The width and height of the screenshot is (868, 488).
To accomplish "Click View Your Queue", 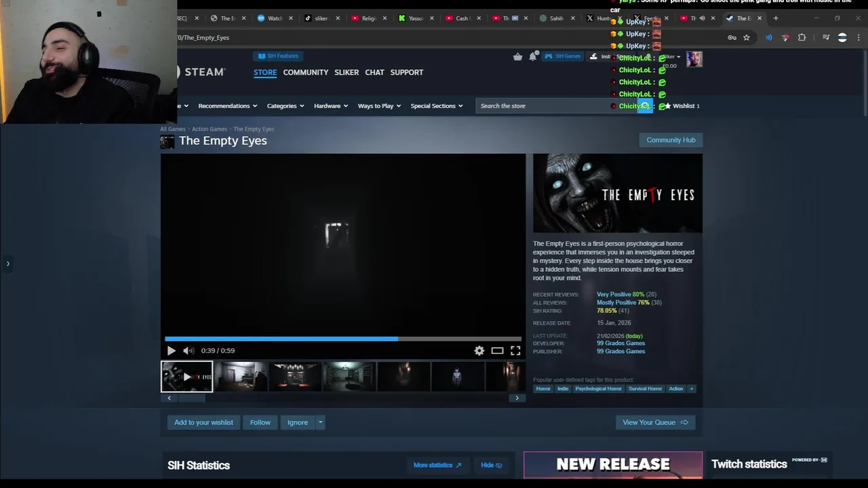I will tap(655, 422).
